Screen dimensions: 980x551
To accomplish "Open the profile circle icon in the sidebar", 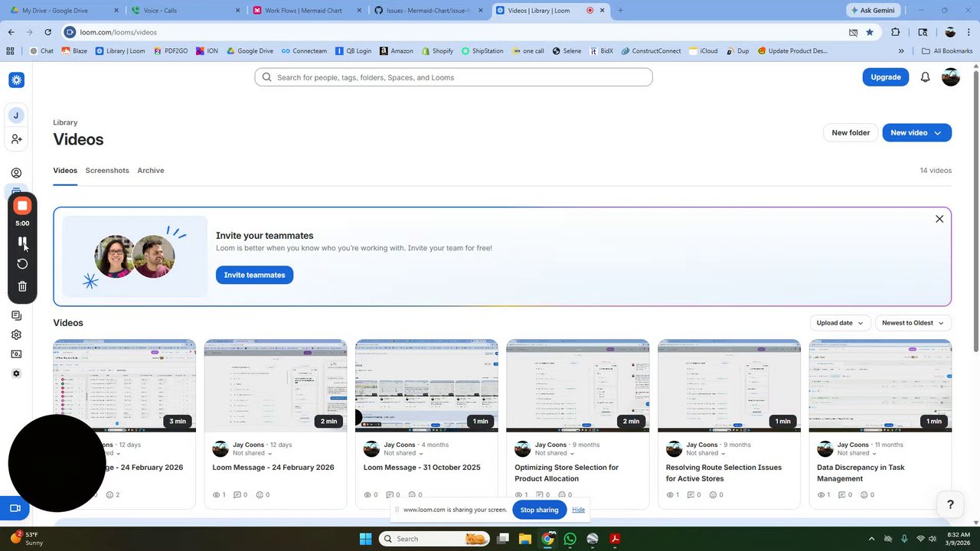I will click(x=16, y=173).
